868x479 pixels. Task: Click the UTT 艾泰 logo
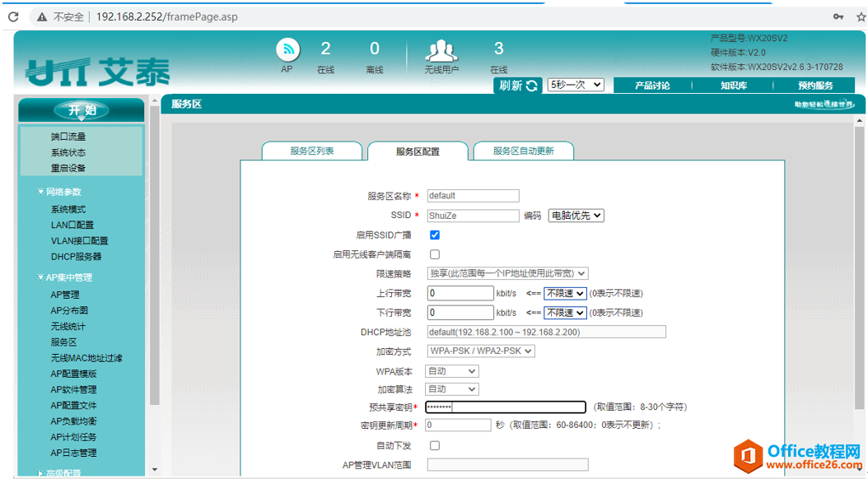point(97,72)
